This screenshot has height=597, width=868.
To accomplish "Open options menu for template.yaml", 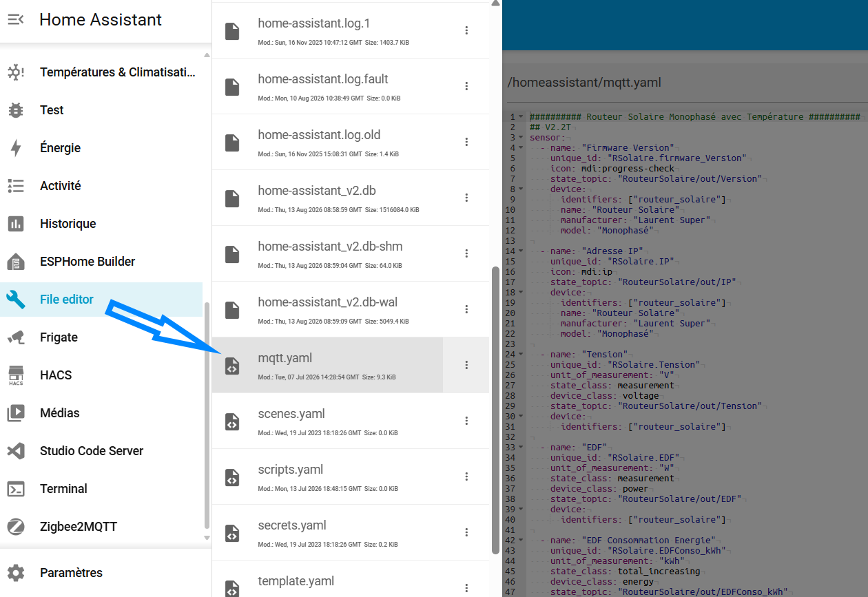I will (x=466, y=588).
